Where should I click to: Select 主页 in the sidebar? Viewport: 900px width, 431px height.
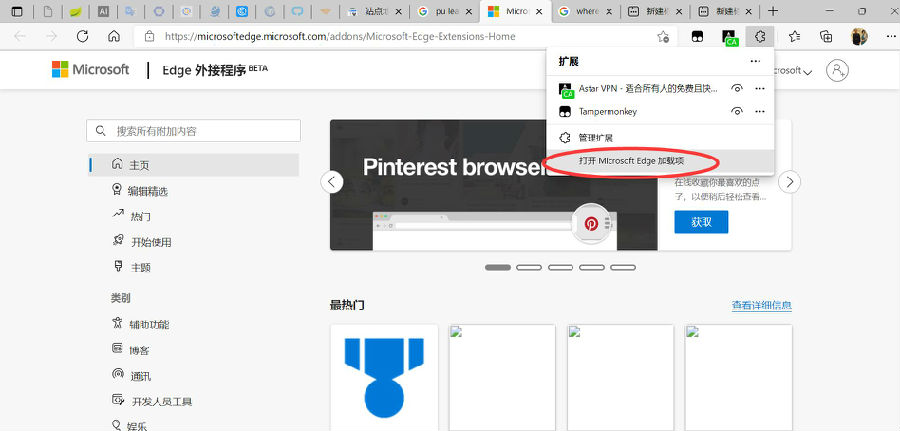(x=193, y=165)
